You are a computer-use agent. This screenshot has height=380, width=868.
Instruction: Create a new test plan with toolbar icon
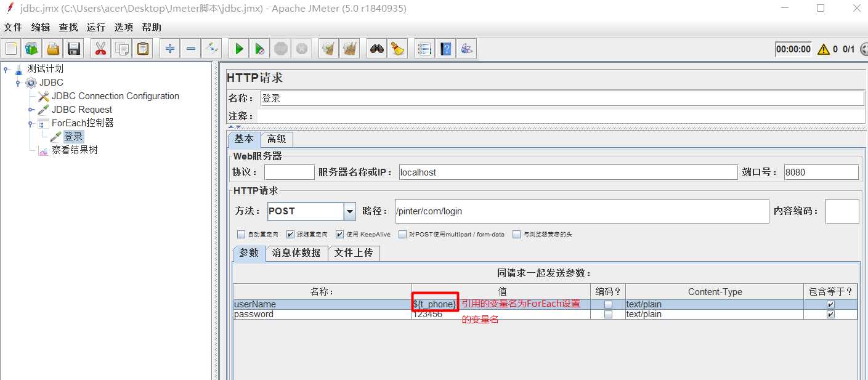(x=10, y=49)
